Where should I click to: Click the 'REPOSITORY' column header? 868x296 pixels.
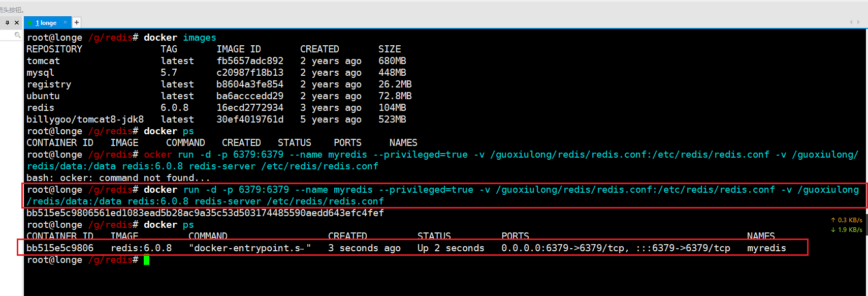pos(54,49)
